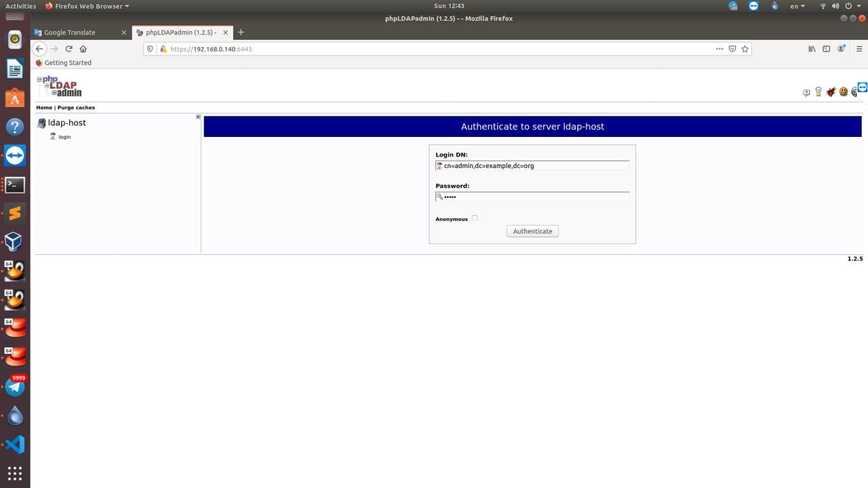Open VirtualBox from the dock
Image resolution: width=868 pixels, height=488 pixels.
point(15,242)
